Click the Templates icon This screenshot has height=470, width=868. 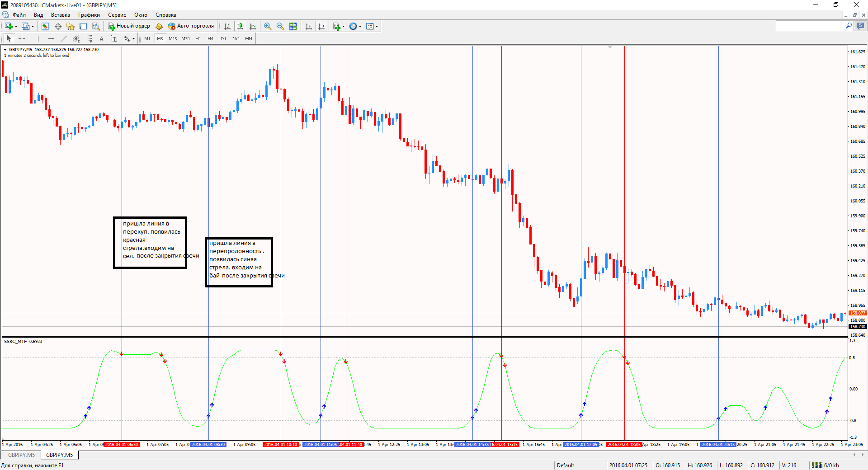pyautogui.click(x=370, y=26)
